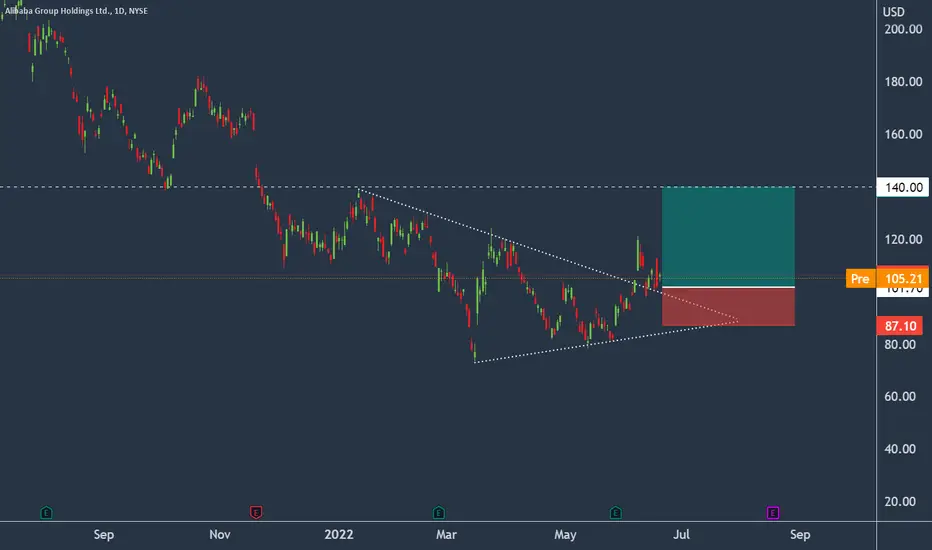
Task: Click the 40.00 price axis label
Action: tap(900, 449)
